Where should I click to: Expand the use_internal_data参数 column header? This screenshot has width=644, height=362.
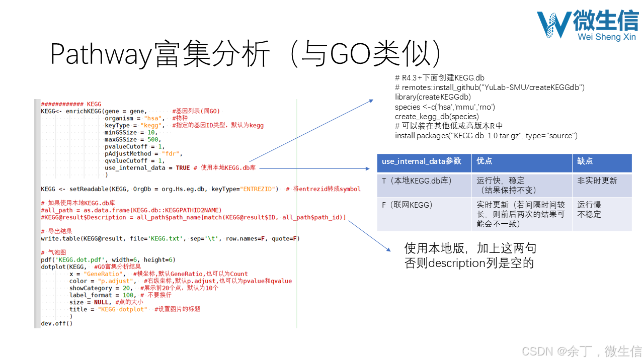point(423,162)
